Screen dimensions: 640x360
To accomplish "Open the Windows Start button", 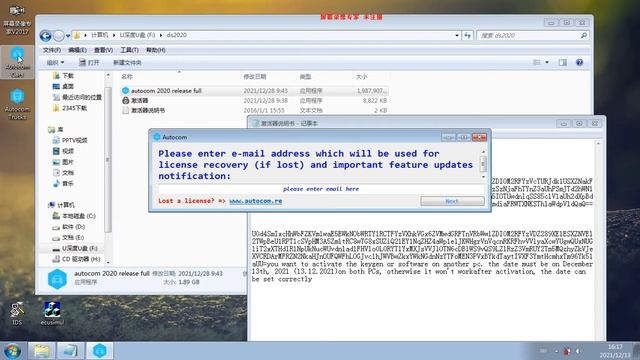I will click(12, 351).
